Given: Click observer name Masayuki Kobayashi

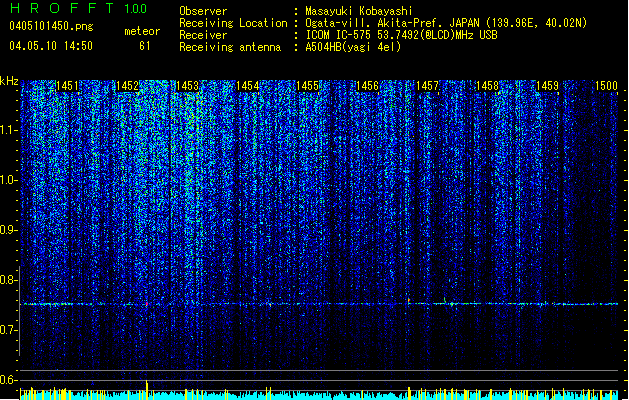Looking at the screenshot, I should tap(358, 11).
